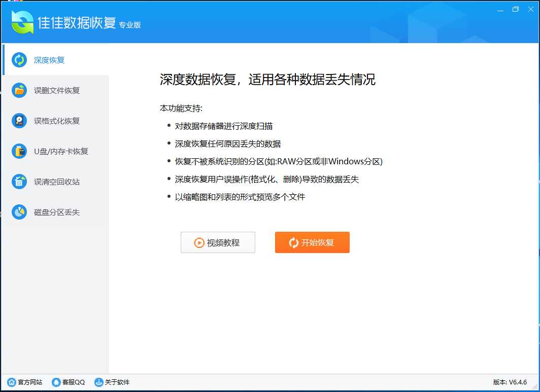Click the window resize grip corner
540x392 pixels.
pos(535,387)
